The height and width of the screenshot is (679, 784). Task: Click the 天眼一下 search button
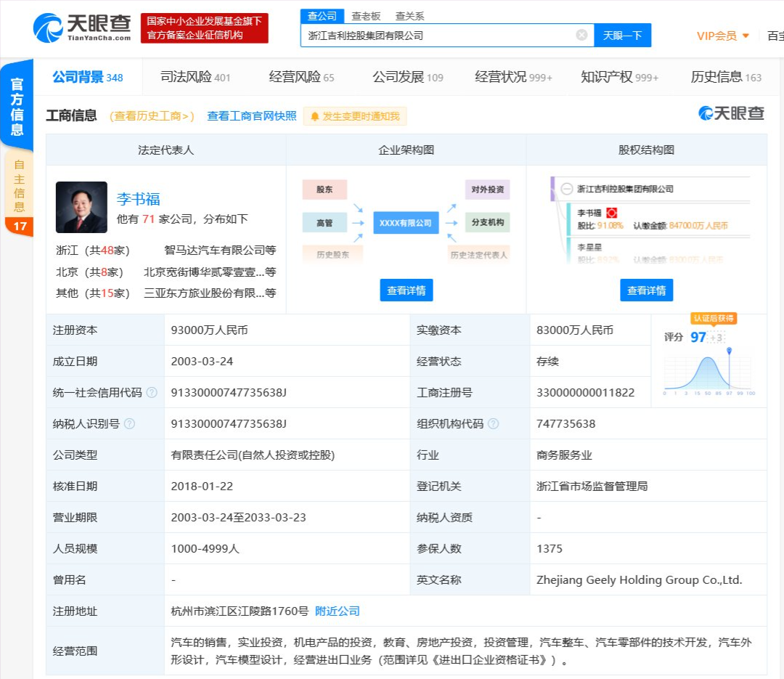(623, 36)
